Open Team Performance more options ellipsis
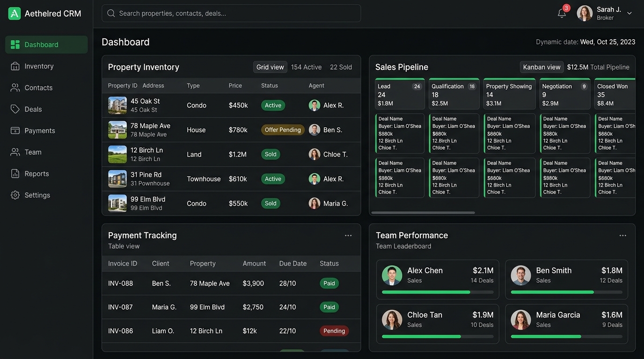The height and width of the screenshot is (359, 644). (622, 236)
